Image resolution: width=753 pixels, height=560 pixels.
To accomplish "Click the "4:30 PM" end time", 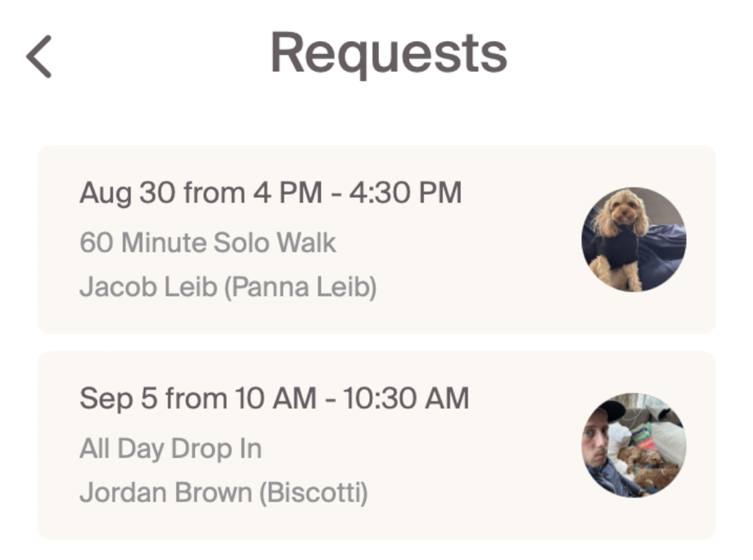I will 405,193.
